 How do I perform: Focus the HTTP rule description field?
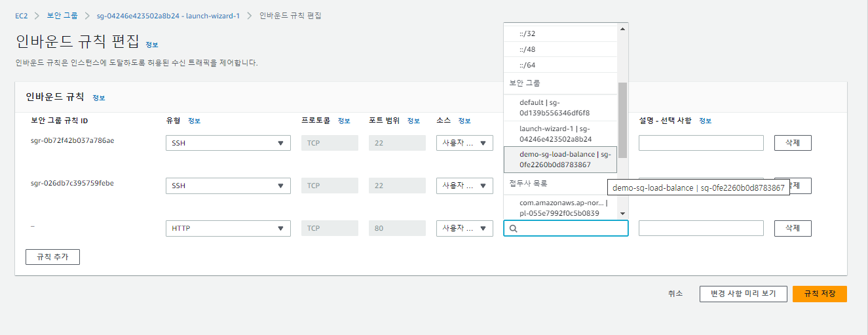pos(701,228)
